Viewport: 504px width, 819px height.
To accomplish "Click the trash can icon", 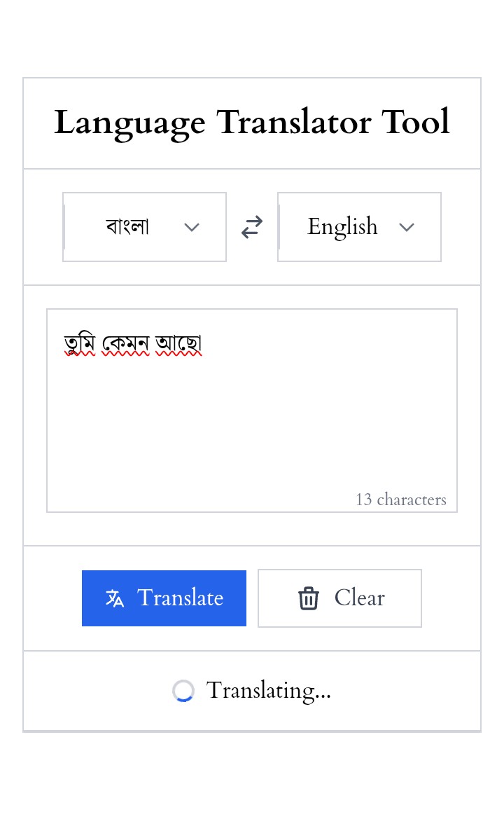I will (308, 598).
